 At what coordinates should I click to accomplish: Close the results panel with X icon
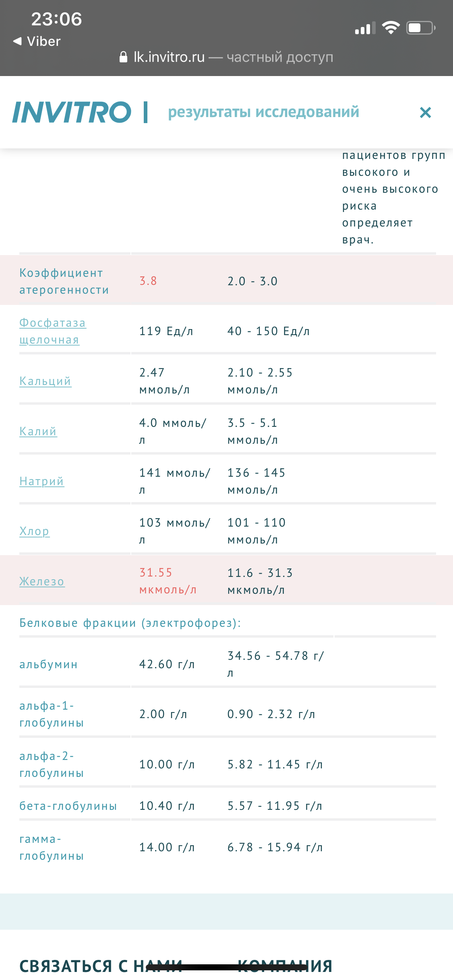(x=425, y=113)
